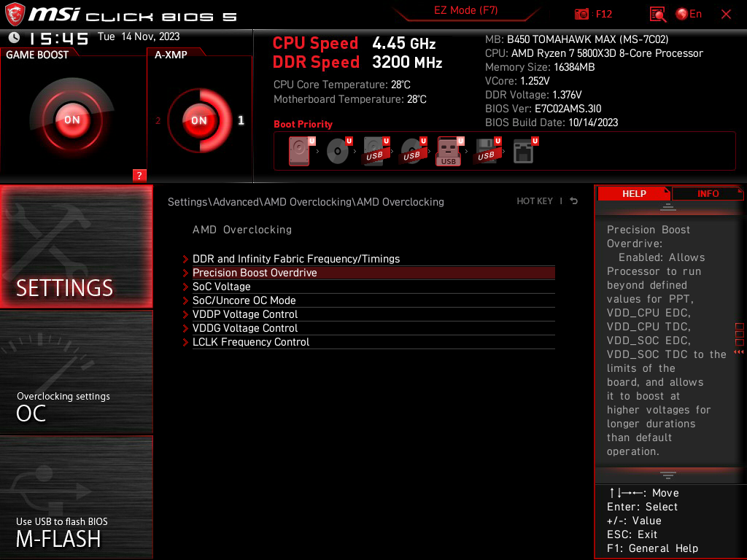Select A-XMP profile 2
This screenshot has width=747, height=560.
tap(158, 120)
